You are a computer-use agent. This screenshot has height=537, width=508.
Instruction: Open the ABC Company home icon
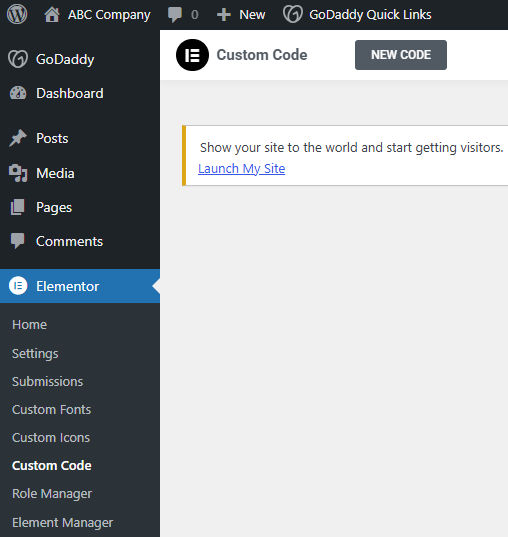pos(52,15)
